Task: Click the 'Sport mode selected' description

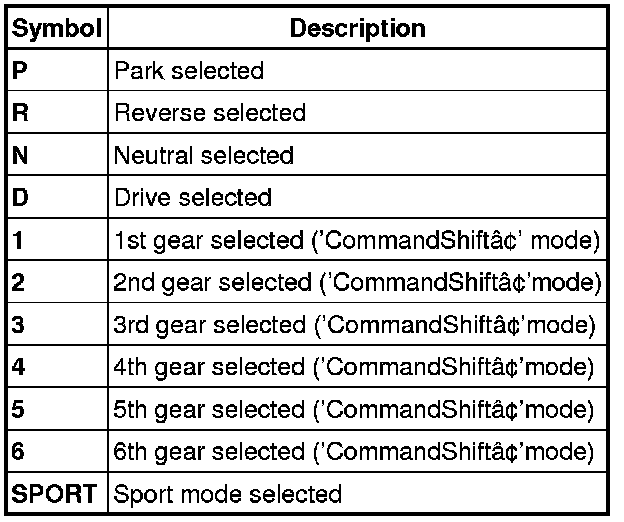Action: (x=228, y=493)
